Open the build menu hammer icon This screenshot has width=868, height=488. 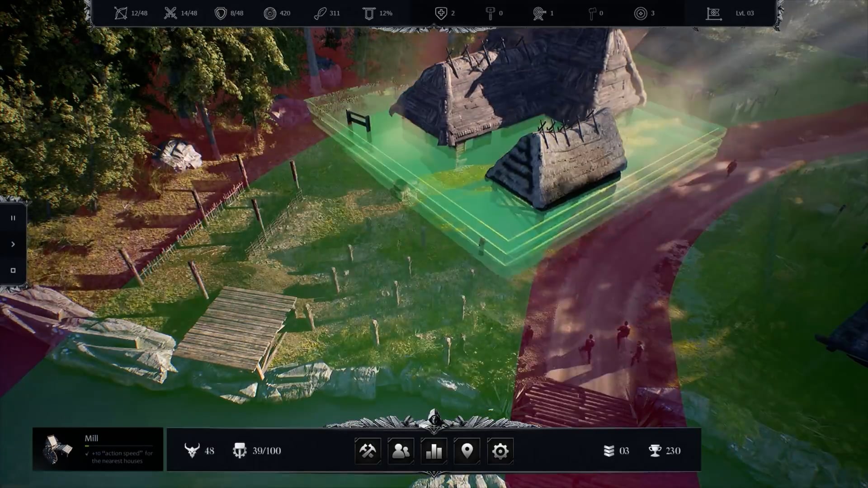(368, 450)
